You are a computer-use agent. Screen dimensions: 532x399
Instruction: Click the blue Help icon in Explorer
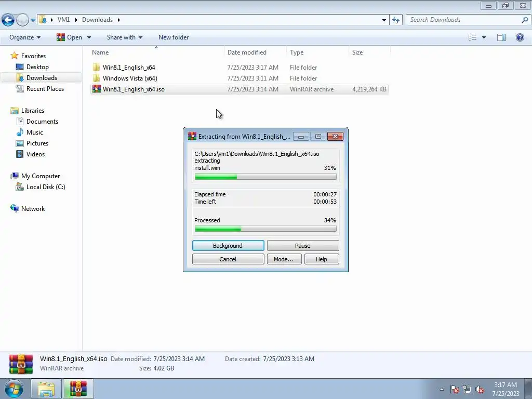(520, 37)
